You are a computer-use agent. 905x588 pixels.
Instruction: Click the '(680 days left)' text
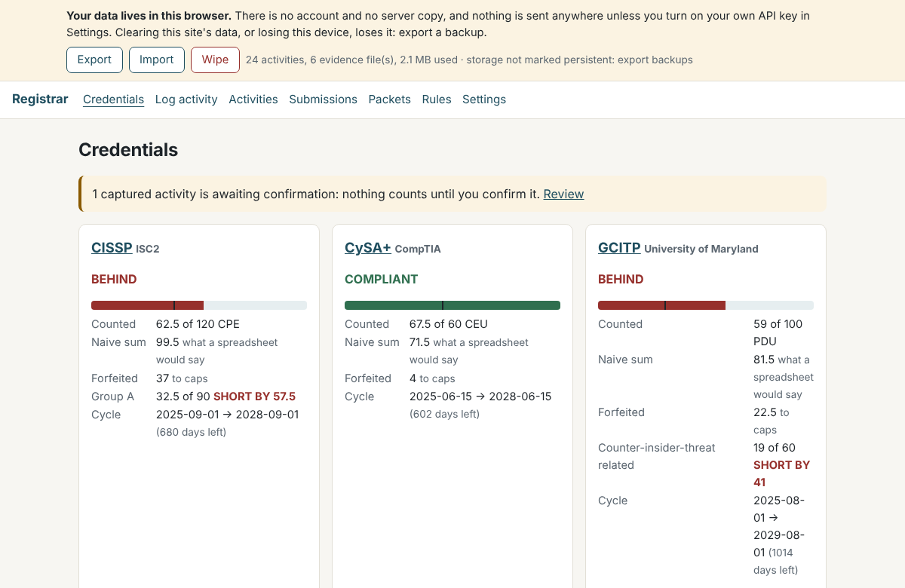click(191, 432)
